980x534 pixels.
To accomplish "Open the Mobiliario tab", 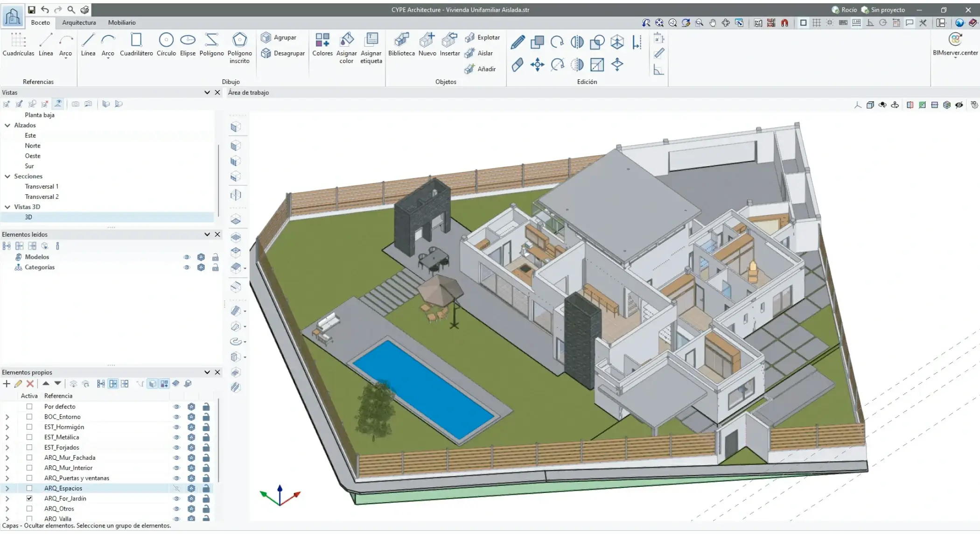I will 122,22.
